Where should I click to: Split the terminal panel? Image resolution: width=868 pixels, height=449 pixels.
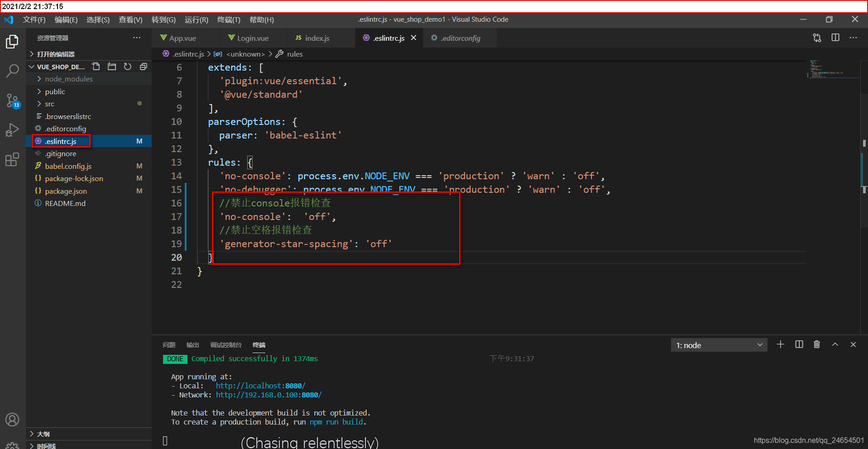(x=799, y=345)
